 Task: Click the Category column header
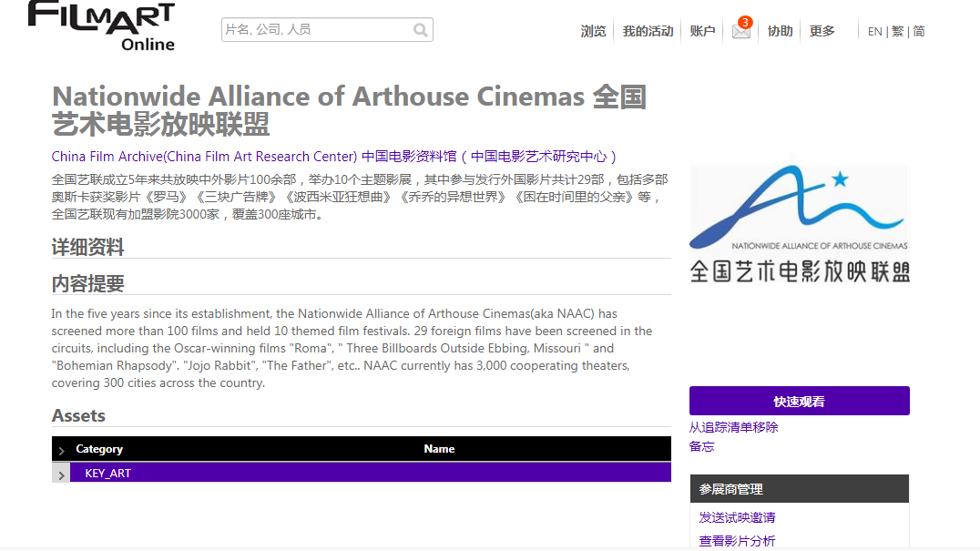98,449
